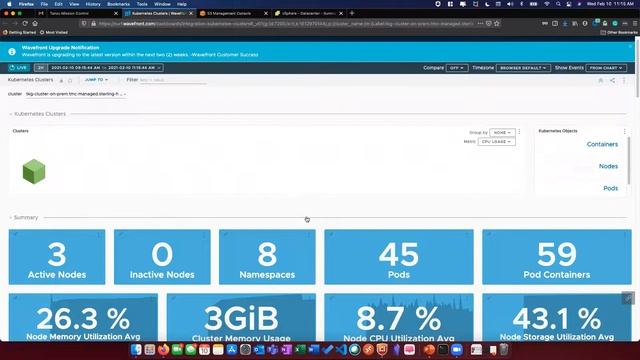This screenshot has height=360, width=640.
Task: Open Finder from the Dock
Action: 136,350
